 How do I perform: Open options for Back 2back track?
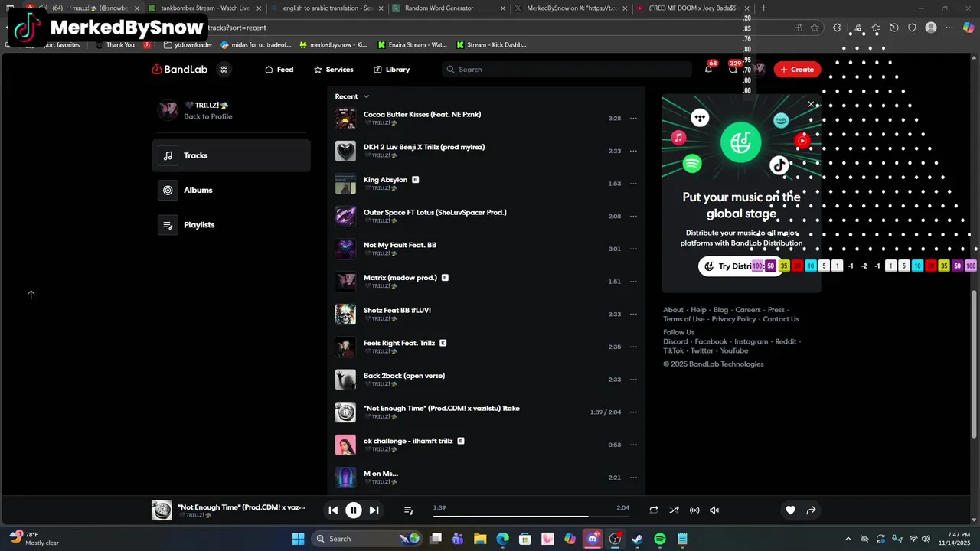633,380
